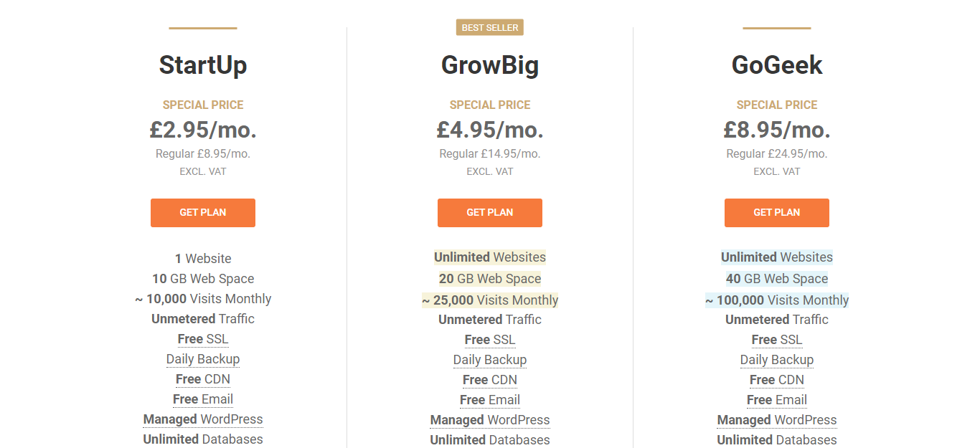
Task: Click ~ 100,000 Visits Monthly feature
Action: [777, 300]
